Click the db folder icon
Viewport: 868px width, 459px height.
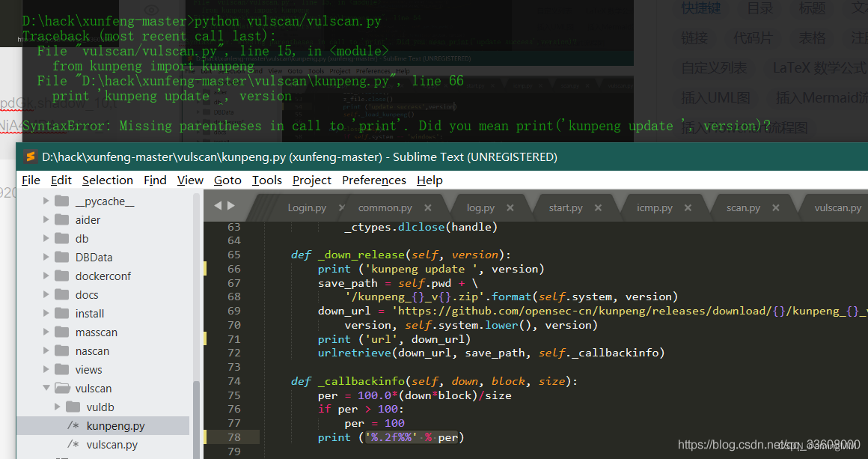[62, 239]
